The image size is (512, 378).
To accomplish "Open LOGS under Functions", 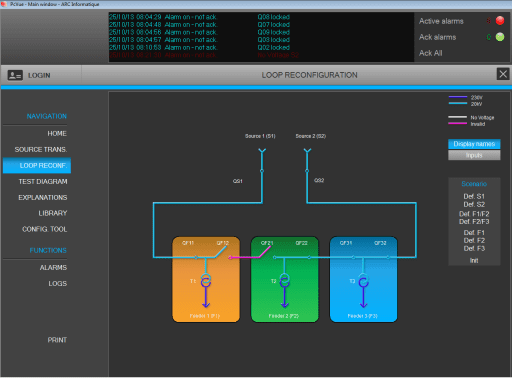I will pos(58,284).
